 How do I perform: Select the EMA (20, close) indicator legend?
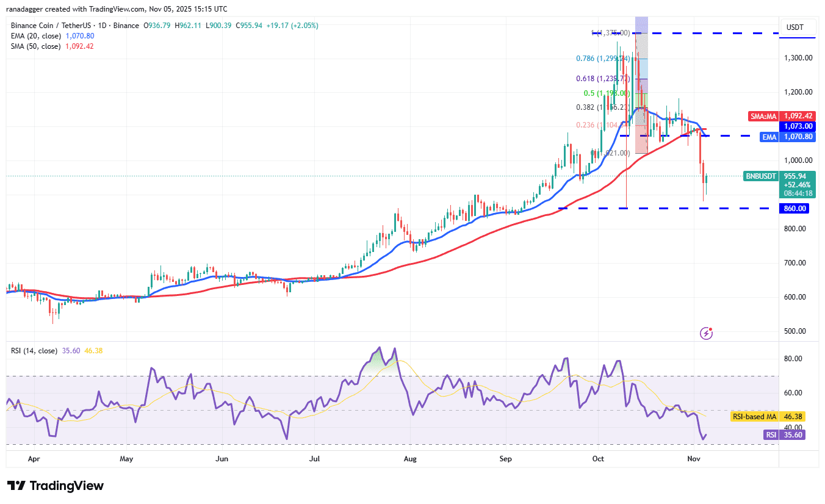coord(37,36)
